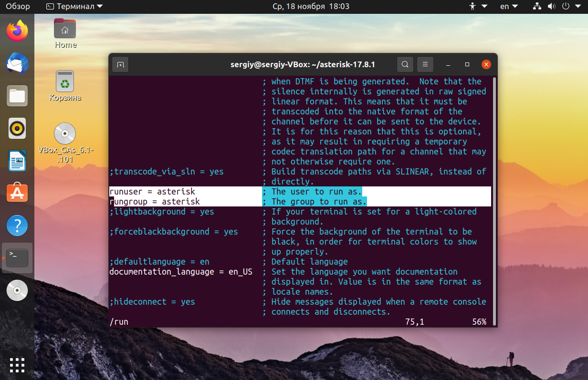
Task: Open a new terminal tab
Action: pos(120,64)
